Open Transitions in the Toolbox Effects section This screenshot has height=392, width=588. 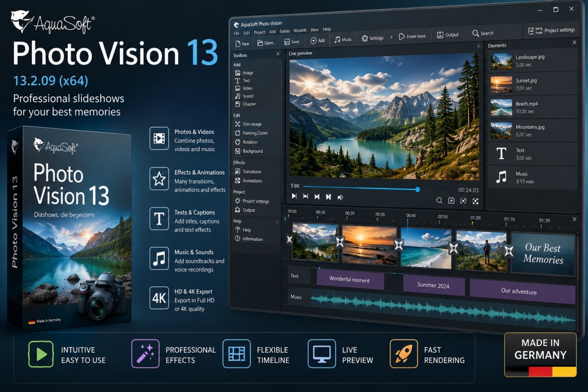point(248,171)
